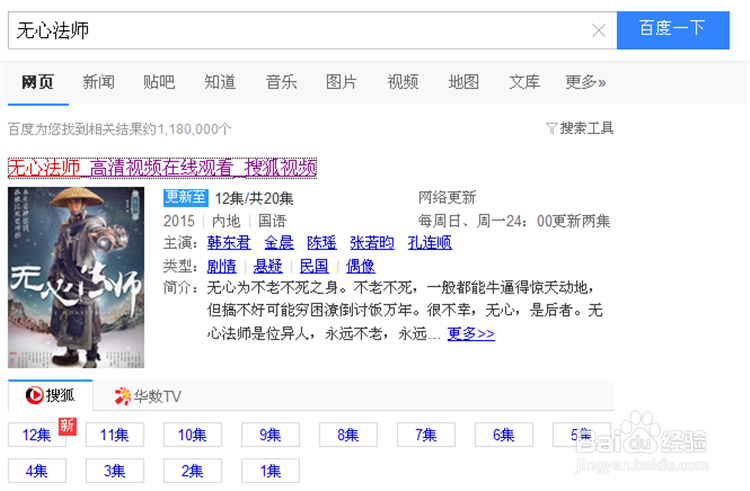Image resolution: width=750 pixels, height=491 pixels.
Task: Click the 华数TV logo icon
Action: click(x=122, y=396)
